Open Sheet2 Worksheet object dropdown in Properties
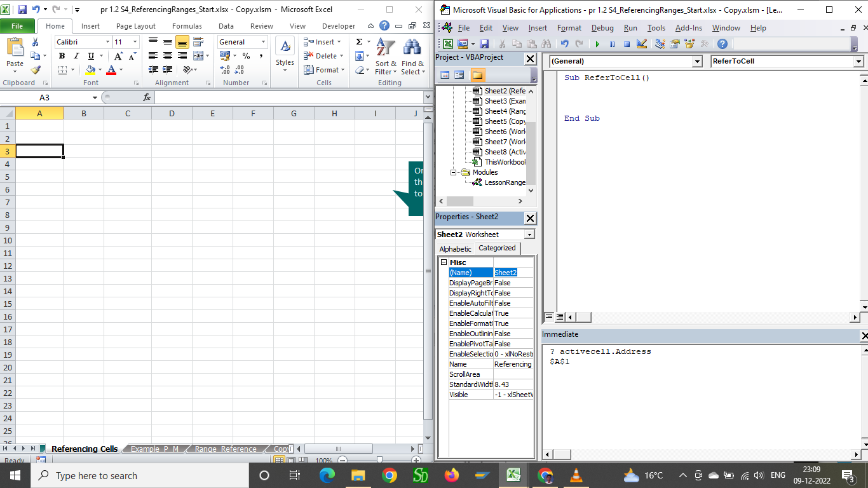This screenshot has width=868, height=488. click(x=529, y=234)
